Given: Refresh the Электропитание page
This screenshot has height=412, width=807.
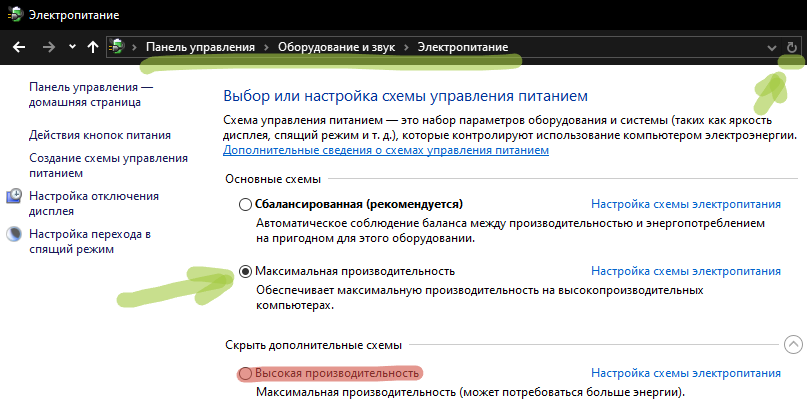Looking at the screenshot, I should [x=792, y=48].
